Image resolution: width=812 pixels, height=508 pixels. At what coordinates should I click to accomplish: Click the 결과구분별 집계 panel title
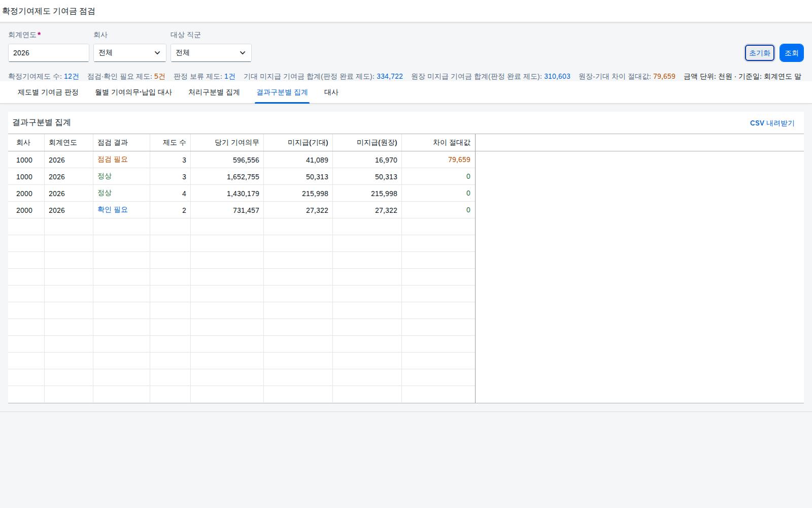[x=42, y=122]
